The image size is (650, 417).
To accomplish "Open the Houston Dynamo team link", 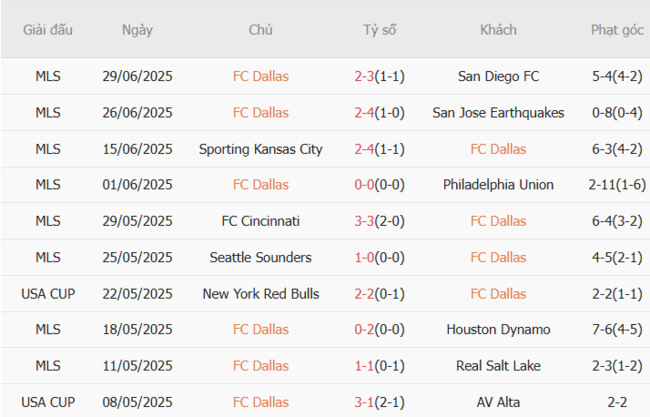I will (498, 329).
